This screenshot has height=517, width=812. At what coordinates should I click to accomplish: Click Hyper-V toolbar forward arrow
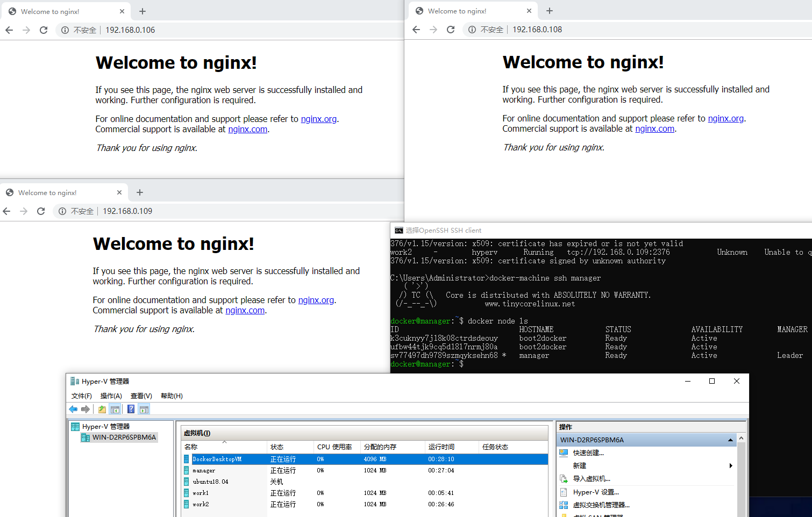pyautogui.click(x=85, y=410)
